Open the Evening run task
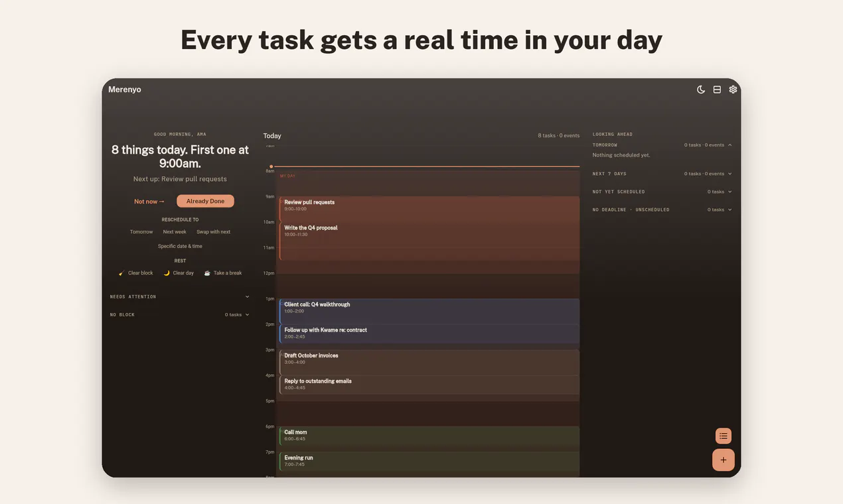843x504 pixels. (429, 461)
